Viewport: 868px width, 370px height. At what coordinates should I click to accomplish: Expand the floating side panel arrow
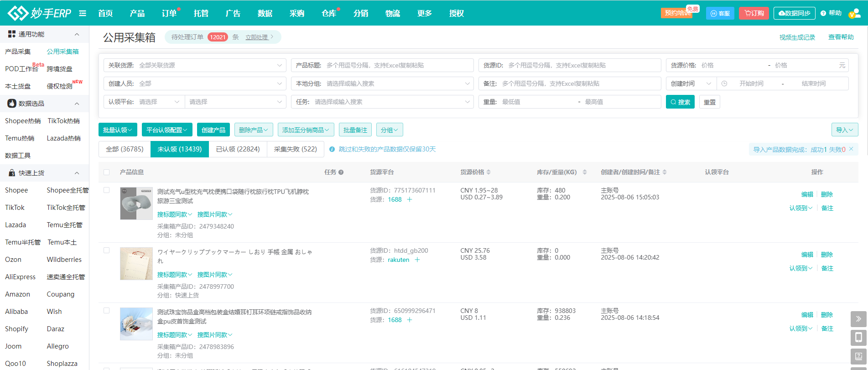click(858, 319)
